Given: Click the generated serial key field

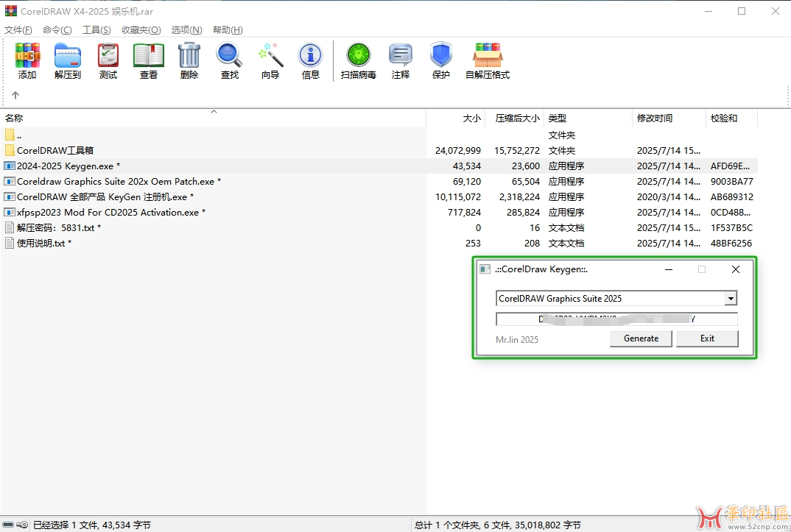Looking at the screenshot, I should point(616,319).
